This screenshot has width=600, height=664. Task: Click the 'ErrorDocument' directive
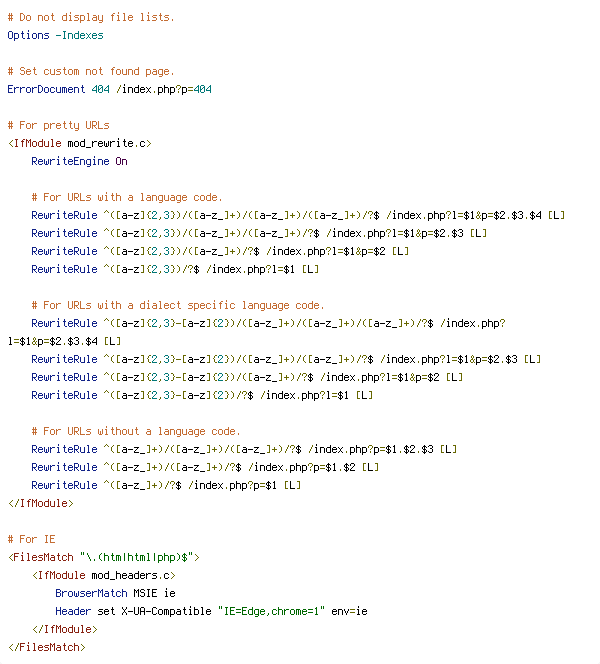(46, 89)
